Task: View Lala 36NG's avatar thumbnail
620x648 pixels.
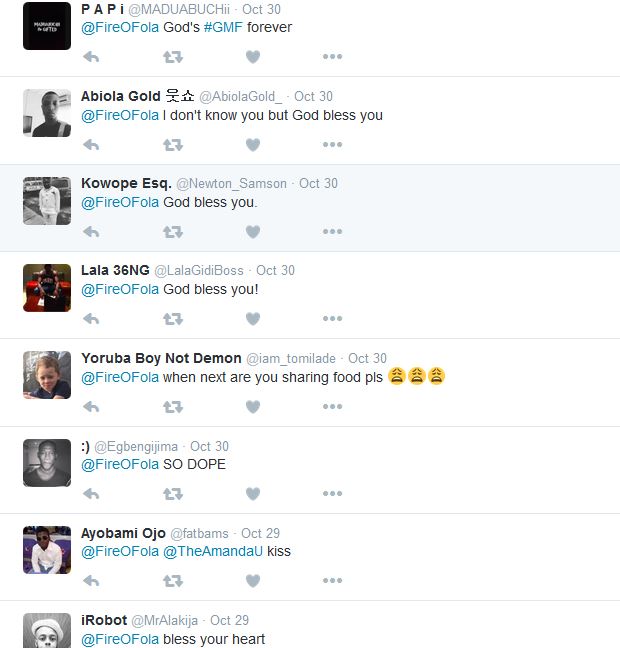Action: click(x=47, y=288)
